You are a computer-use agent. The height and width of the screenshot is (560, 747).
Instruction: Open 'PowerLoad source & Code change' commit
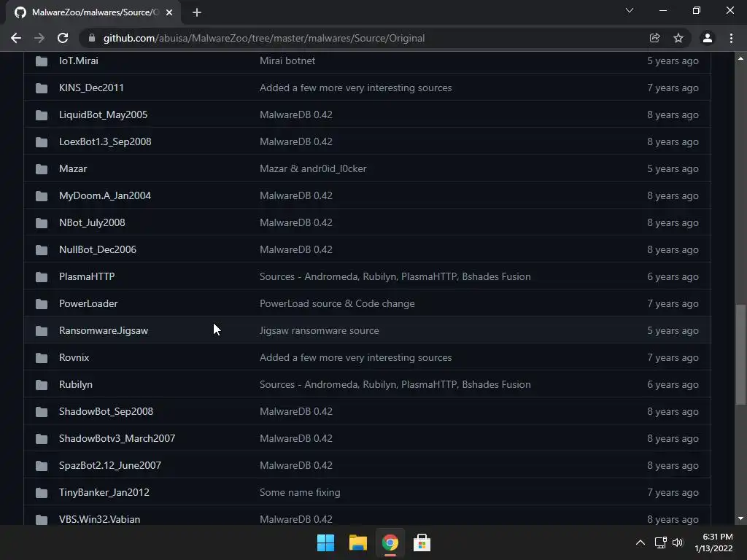(337, 304)
